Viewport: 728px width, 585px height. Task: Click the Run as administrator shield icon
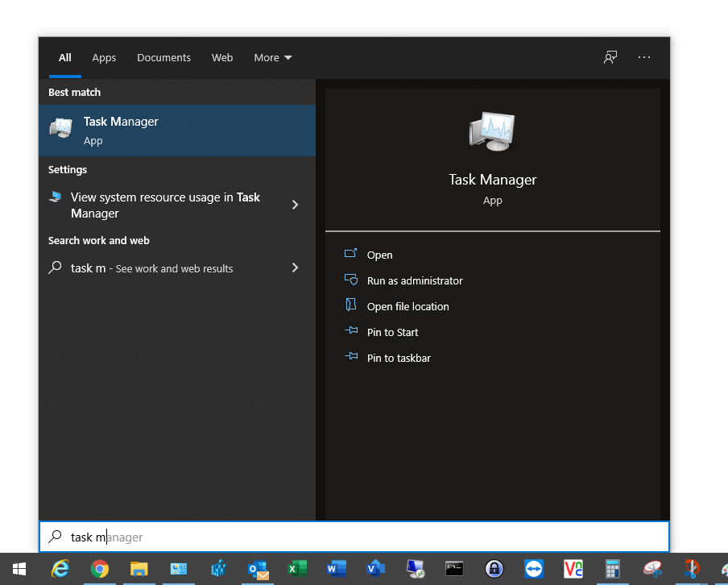(x=351, y=280)
